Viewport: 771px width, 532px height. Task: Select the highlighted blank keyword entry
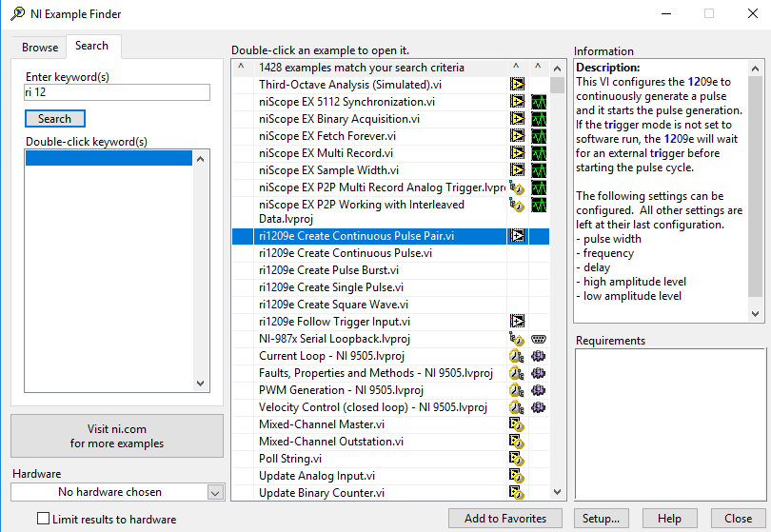109,158
